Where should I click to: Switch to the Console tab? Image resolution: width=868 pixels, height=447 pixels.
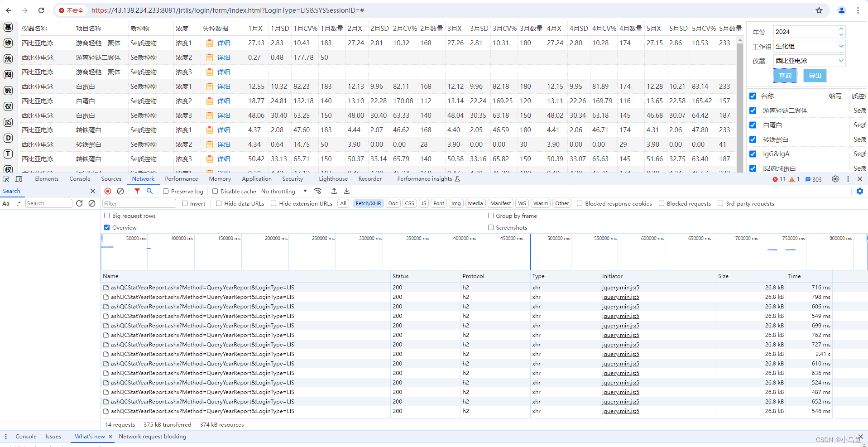click(80, 179)
